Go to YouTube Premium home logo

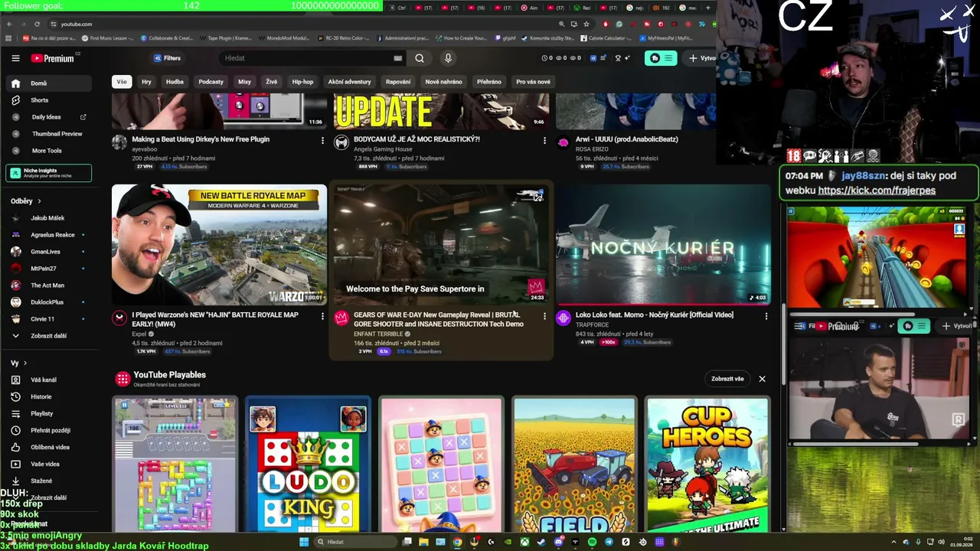click(52, 58)
